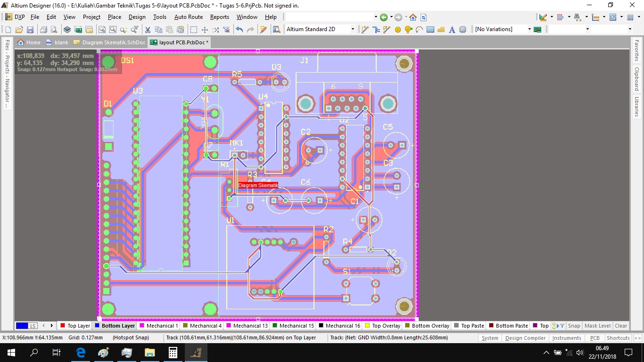Open the System panel button
This screenshot has width=644, height=362.
click(x=490, y=338)
